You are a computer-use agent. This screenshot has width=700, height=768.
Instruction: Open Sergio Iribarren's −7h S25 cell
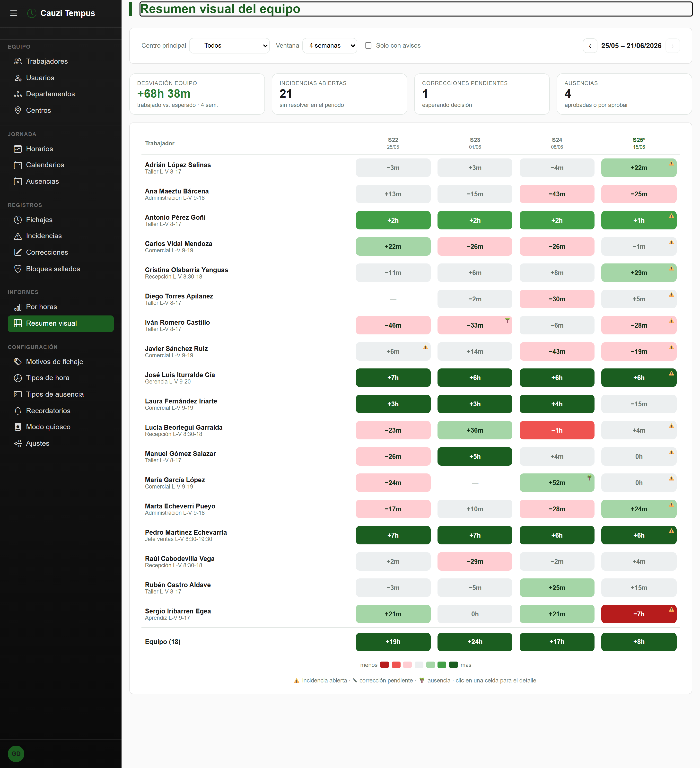pos(639,614)
